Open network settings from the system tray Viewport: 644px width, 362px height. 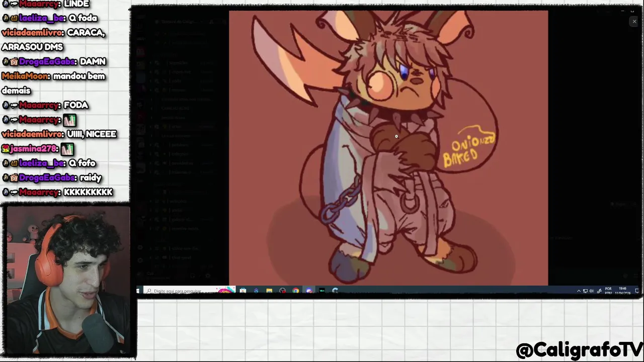[x=585, y=291]
